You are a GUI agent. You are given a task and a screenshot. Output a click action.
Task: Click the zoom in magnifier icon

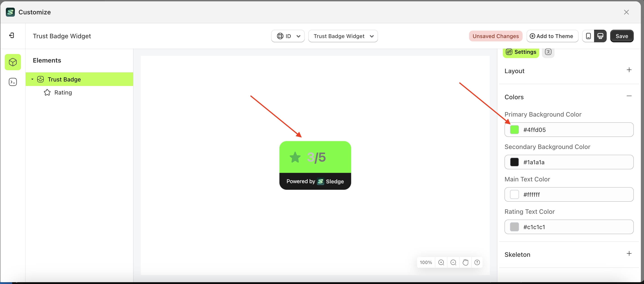(x=441, y=262)
